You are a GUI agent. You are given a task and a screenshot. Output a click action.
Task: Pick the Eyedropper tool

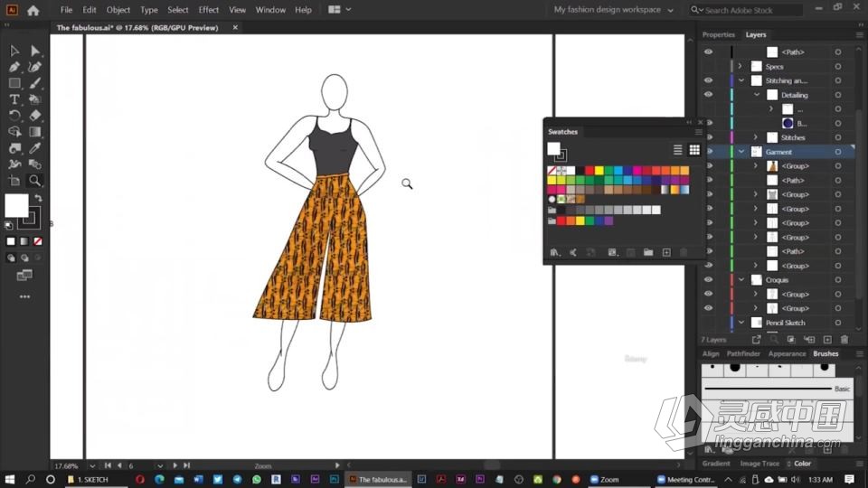tap(35, 148)
